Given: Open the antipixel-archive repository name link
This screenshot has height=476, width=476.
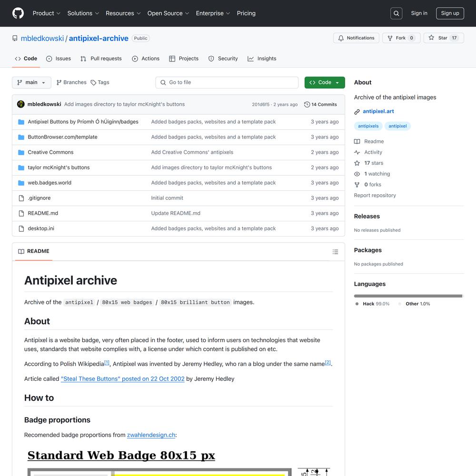Looking at the screenshot, I should (x=99, y=38).
